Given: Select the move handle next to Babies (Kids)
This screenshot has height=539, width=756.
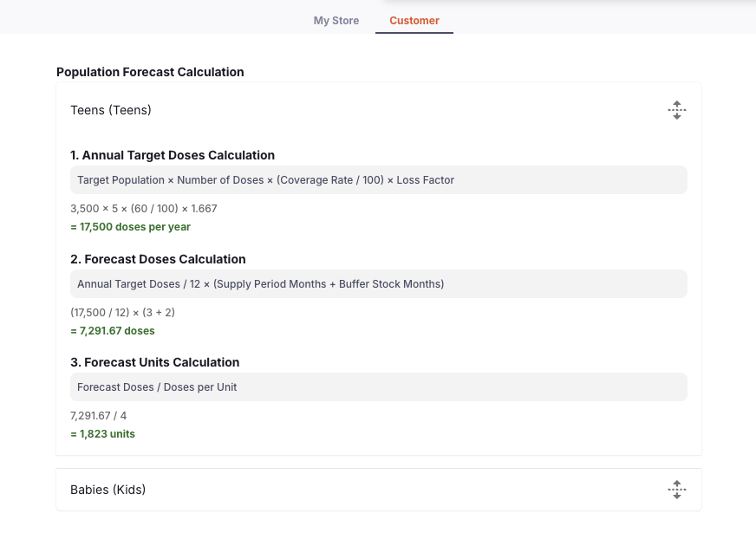Looking at the screenshot, I should coord(676,489).
